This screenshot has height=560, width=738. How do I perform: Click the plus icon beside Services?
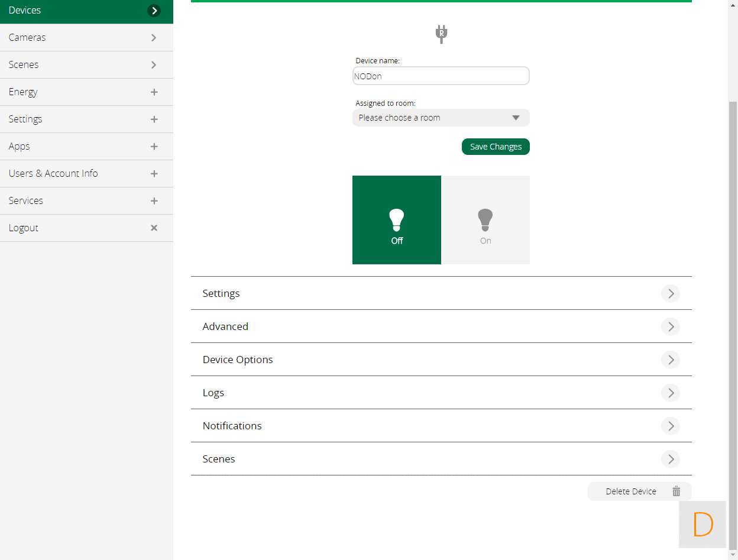(x=154, y=200)
